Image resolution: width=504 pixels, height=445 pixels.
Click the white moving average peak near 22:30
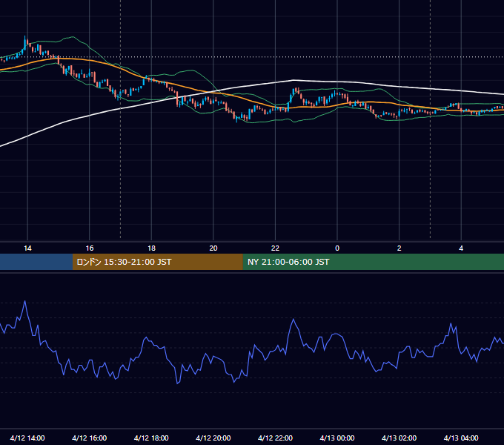[294, 80]
